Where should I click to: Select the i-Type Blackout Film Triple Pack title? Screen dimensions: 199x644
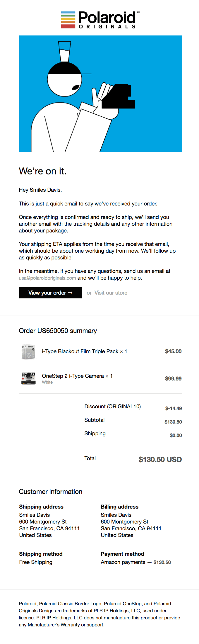84,351
